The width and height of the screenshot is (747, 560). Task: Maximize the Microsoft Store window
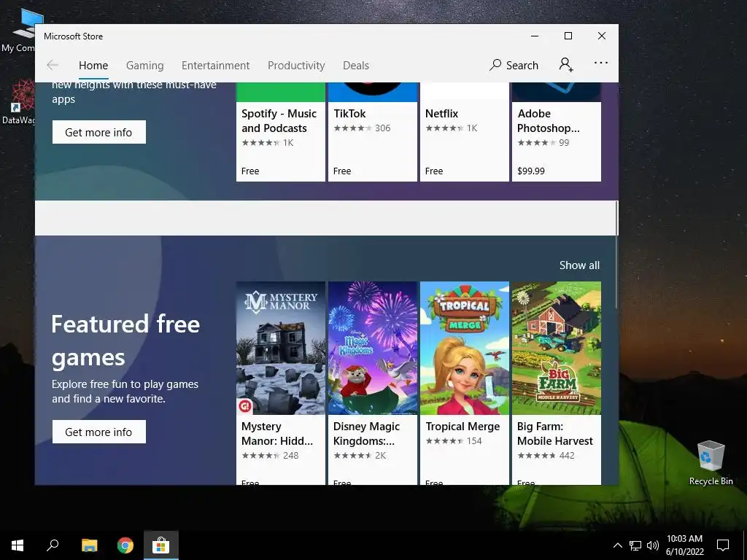click(568, 36)
